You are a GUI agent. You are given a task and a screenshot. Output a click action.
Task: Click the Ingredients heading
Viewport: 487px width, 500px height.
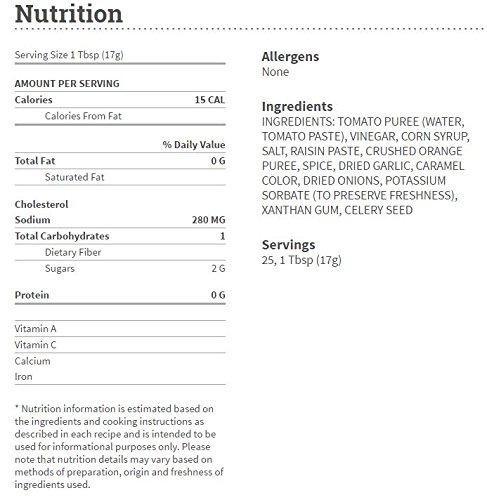click(x=297, y=107)
